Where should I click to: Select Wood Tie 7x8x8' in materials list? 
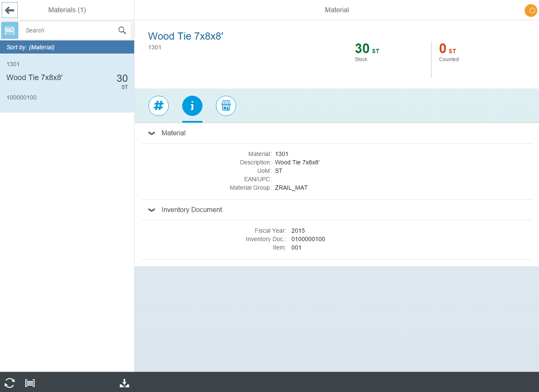point(67,80)
